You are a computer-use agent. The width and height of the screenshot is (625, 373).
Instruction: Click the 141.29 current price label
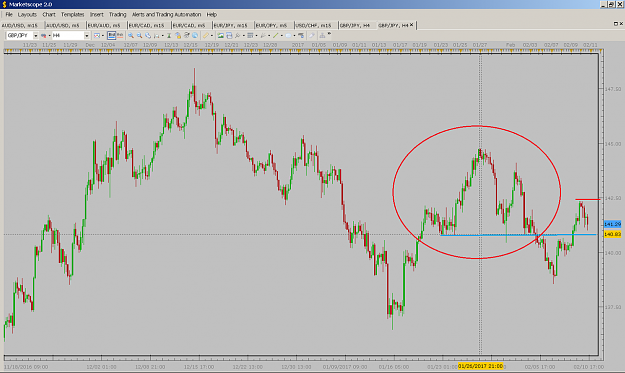[x=612, y=224]
